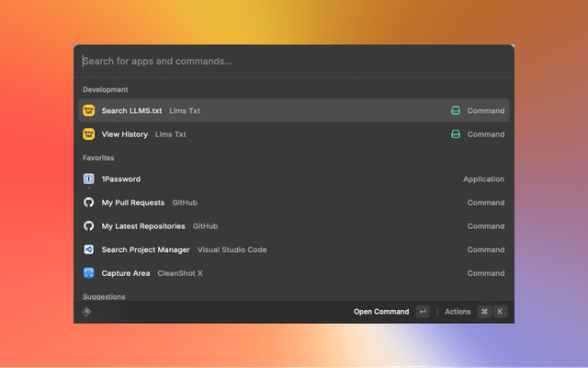Choose My Pull Requests command

coord(133,202)
